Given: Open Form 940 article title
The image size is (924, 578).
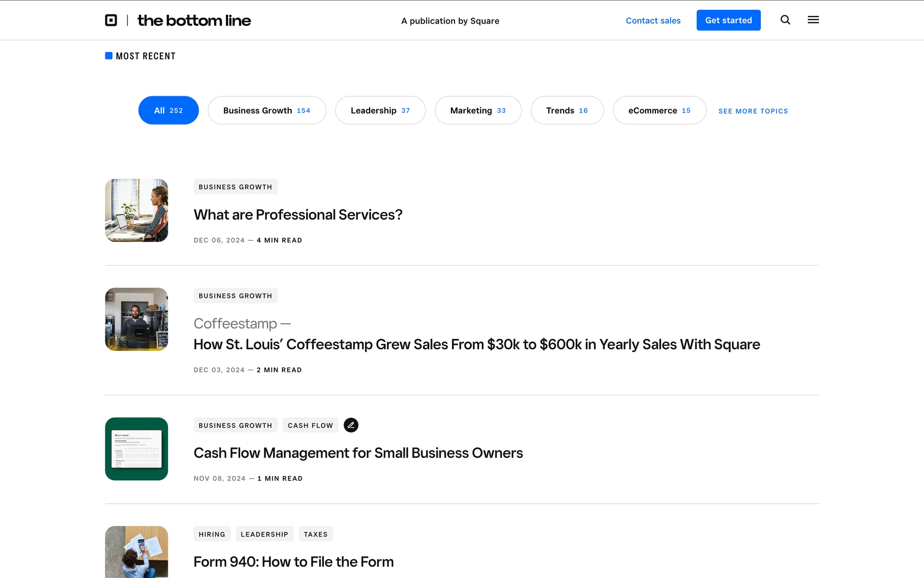Looking at the screenshot, I should pyautogui.click(x=294, y=562).
